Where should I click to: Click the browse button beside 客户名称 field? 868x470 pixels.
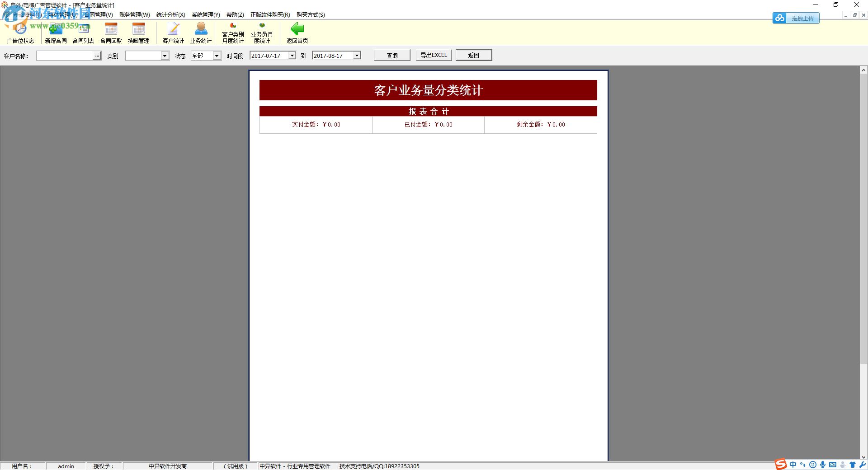pos(97,56)
